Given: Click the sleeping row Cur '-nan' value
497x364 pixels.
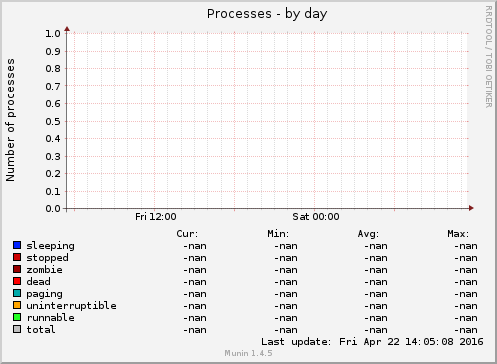Looking at the screenshot, I should [x=195, y=246].
